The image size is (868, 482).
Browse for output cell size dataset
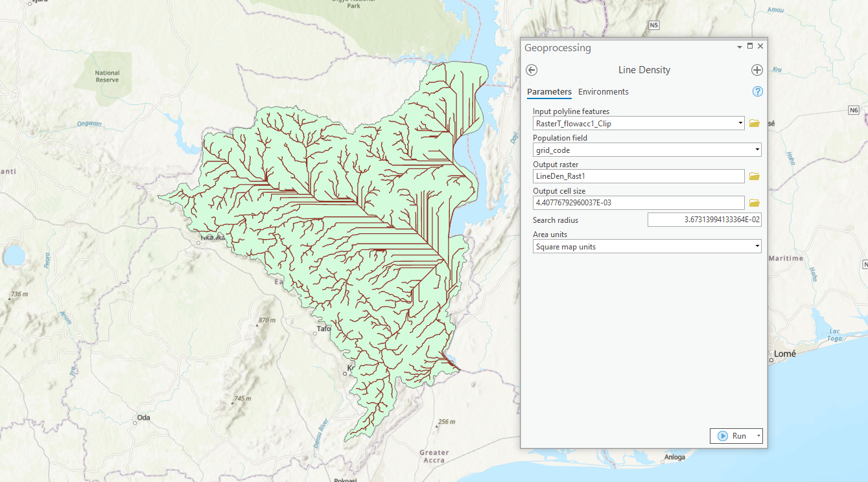point(754,203)
